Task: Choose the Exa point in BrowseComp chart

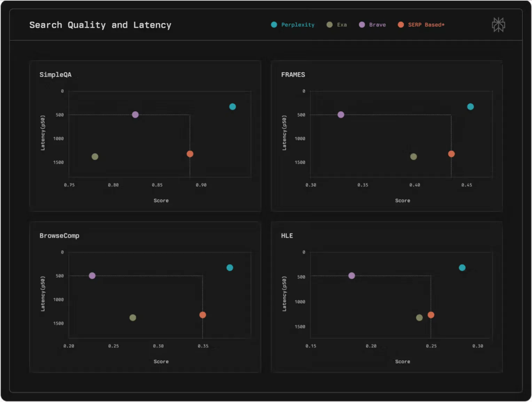Action: click(x=133, y=318)
